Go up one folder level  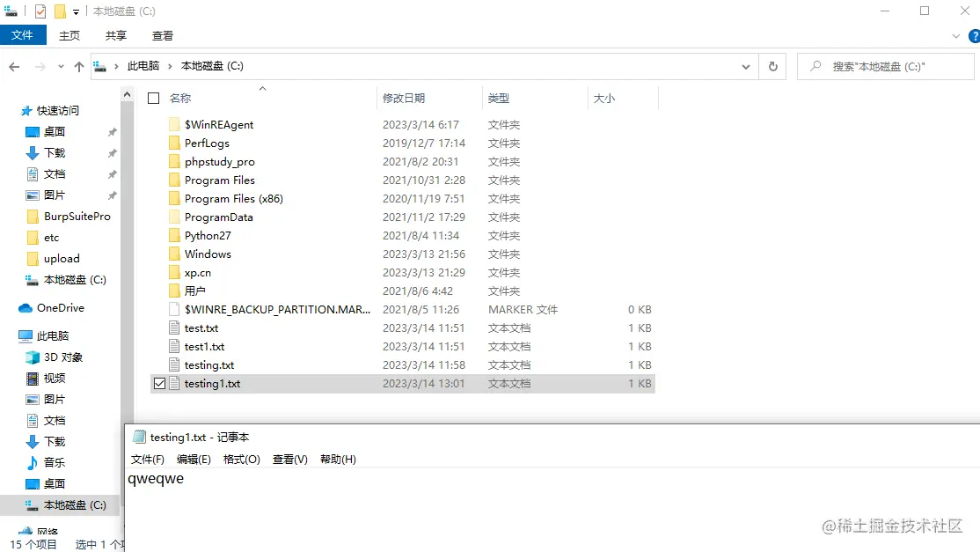[x=79, y=66]
